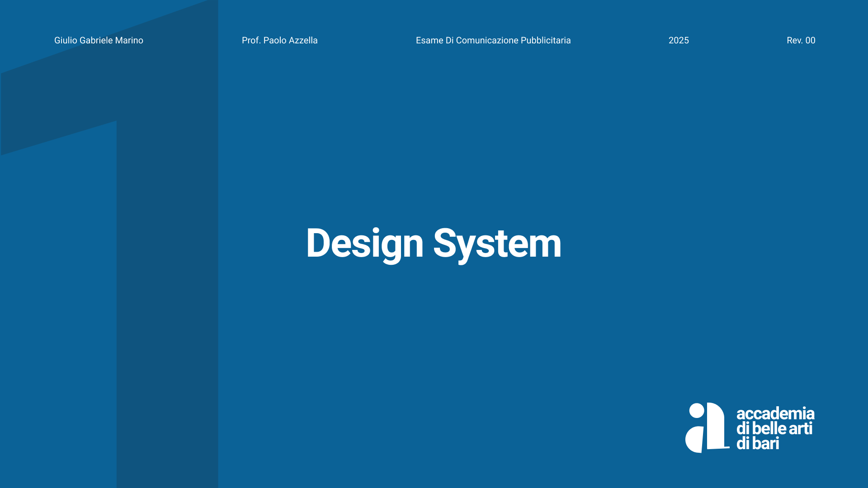The image size is (868, 488).
Task: Click the surname 'Azzella' in the header
Action: pyautogui.click(x=303, y=41)
